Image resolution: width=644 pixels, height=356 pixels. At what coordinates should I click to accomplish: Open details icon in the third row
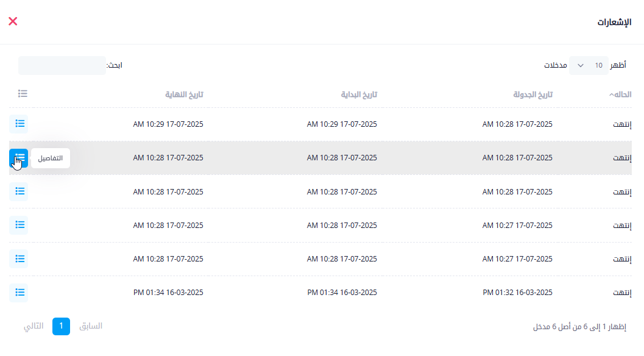[x=19, y=191]
